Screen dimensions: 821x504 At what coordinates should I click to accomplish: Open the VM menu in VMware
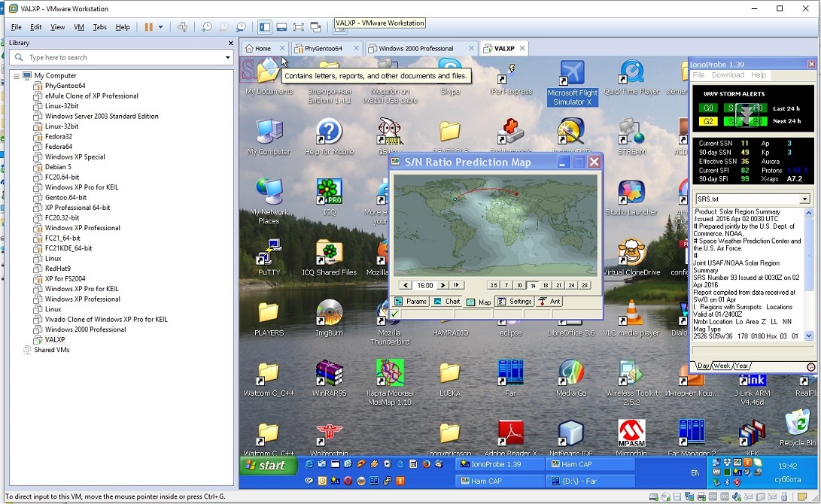point(79,26)
